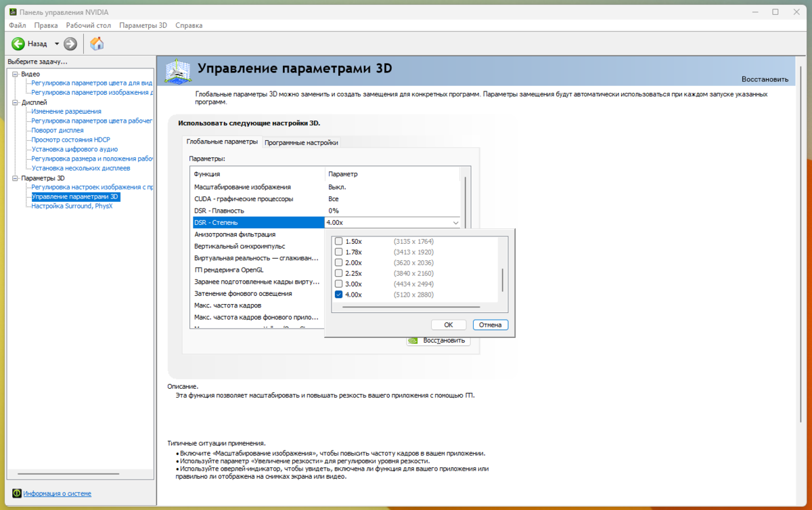Click the NVIDIA app icon in title bar
This screenshot has height=510, width=812.
pos(12,12)
